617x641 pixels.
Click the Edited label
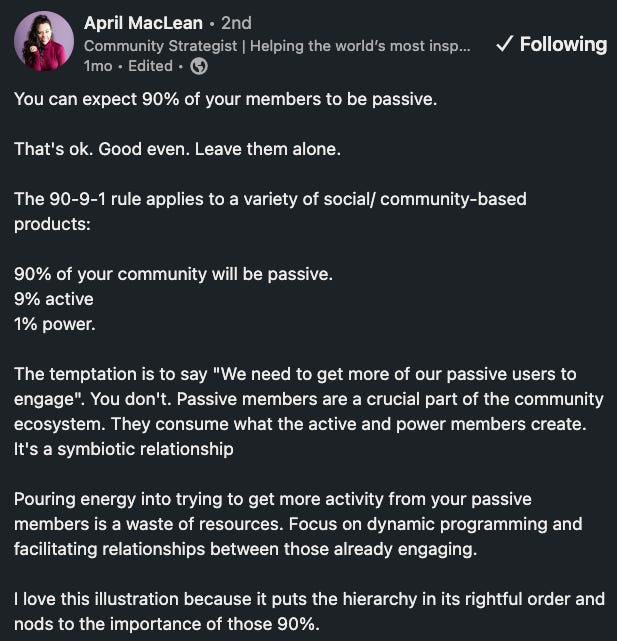click(x=150, y=66)
